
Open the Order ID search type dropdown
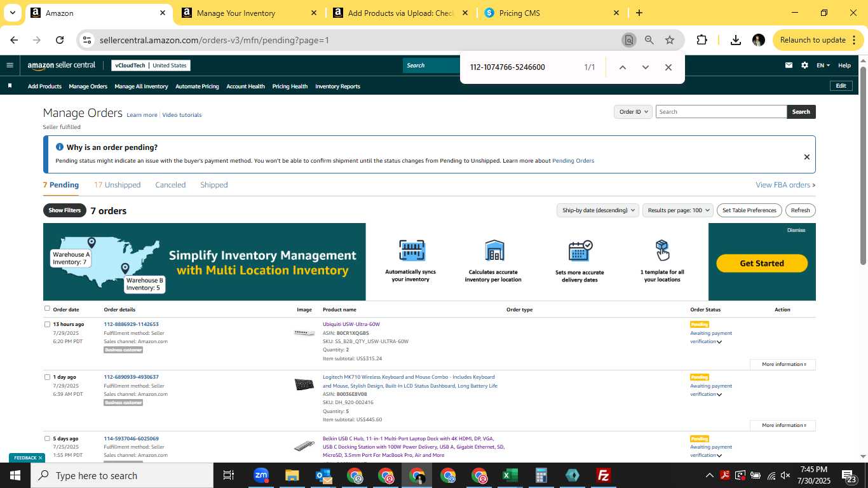coord(634,112)
